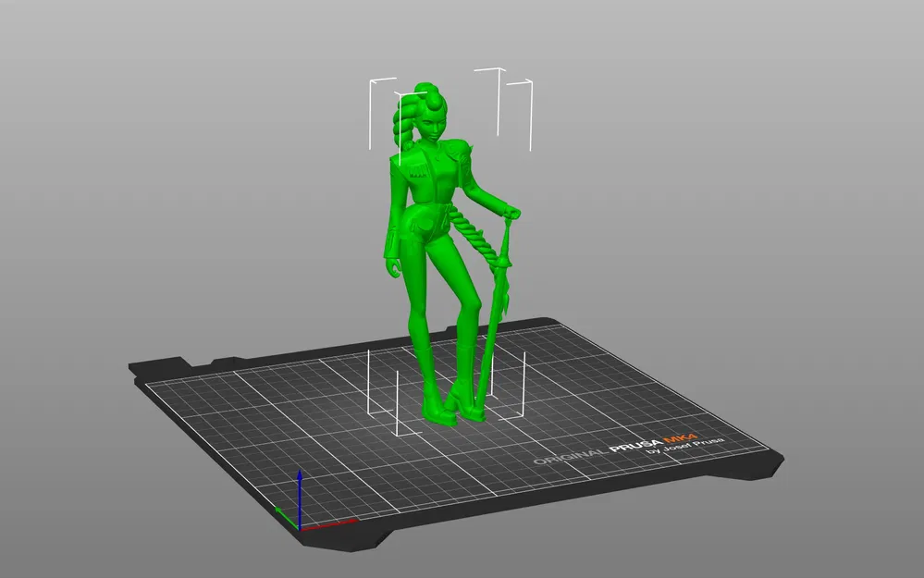Image resolution: width=924 pixels, height=578 pixels.
Task: Click the PRUSA logo on the bed
Action: point(634,446)
